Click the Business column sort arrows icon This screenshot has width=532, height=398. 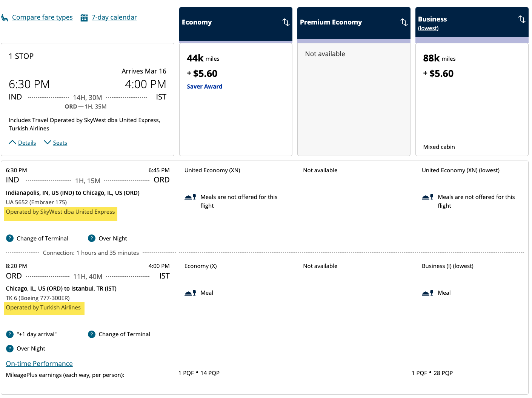tap(522, 19)
